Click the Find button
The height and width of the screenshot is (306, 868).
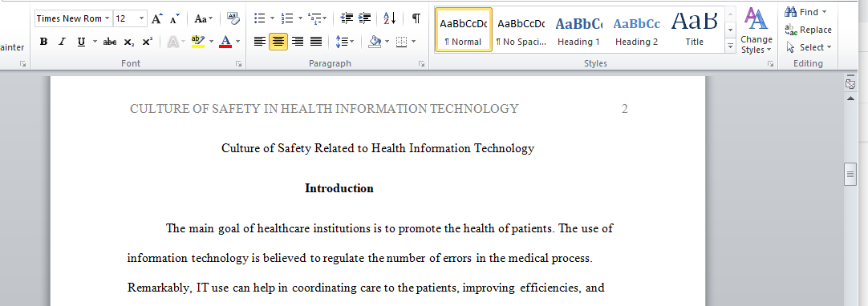coord(805,11)
